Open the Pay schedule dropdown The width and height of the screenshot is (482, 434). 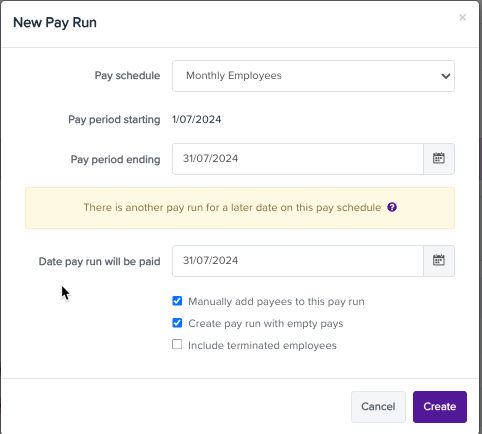click(313, 76)
